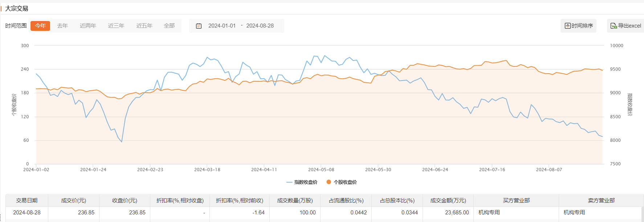Click the 折扣率(%,相对前收) column header
The width and height of the screenshot is (644, 222).
coord(240,201)
